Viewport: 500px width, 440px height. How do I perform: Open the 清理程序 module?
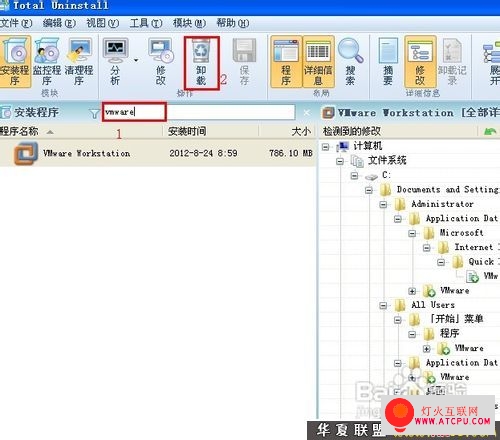tap(79, 62)
